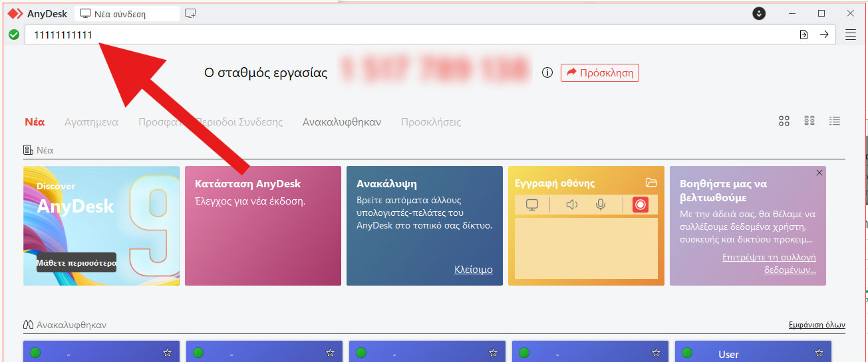Image resolution: width=868 pixels, height=362 pixels.
Task: Click the info icon beside workstation ID
Action: (547, 73)
